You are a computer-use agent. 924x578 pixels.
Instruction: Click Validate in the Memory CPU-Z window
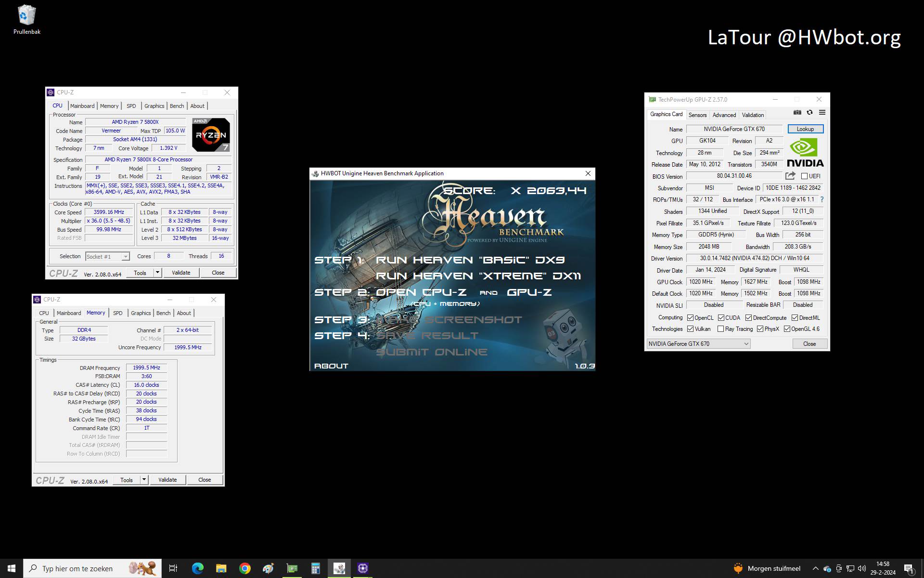coord(167,480)
